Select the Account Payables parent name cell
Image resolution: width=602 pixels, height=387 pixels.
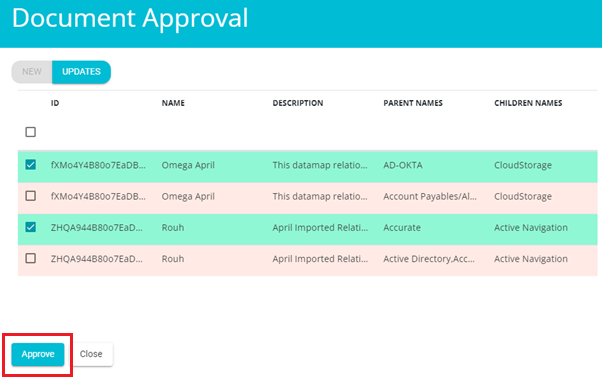pos(430,196)
